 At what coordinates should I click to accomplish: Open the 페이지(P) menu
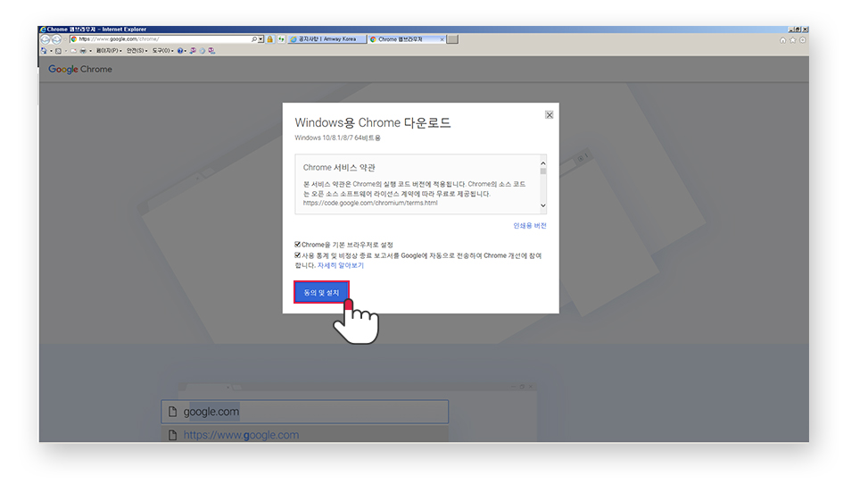109,50
